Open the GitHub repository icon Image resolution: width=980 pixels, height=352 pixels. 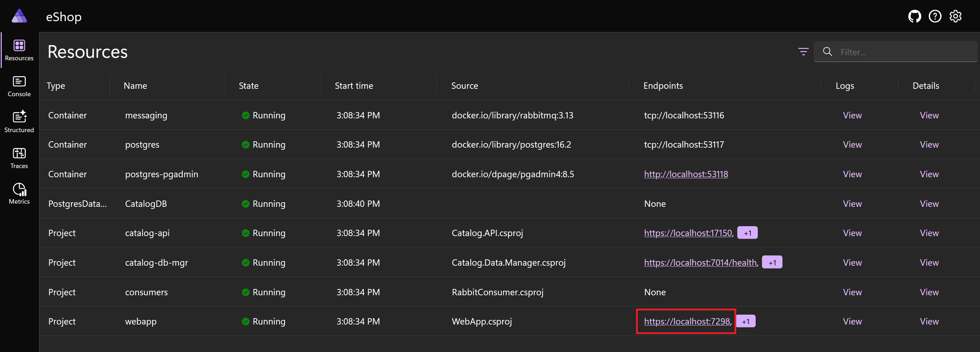(915, 16)
